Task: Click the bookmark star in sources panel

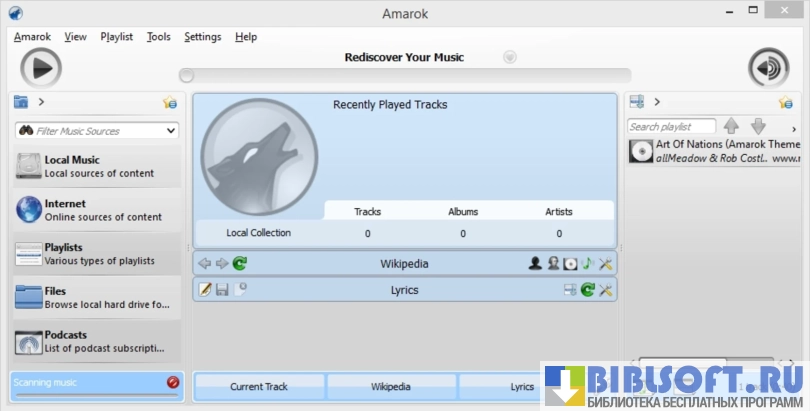Action: [x=170, y=102]
